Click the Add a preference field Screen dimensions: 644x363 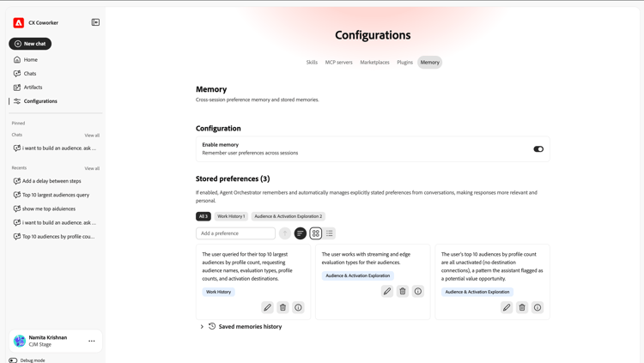click(235, 233)
